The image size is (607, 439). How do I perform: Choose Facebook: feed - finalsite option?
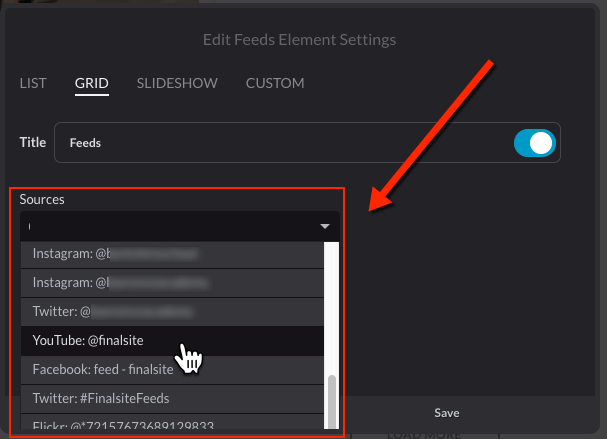click(x=172, y=370)
